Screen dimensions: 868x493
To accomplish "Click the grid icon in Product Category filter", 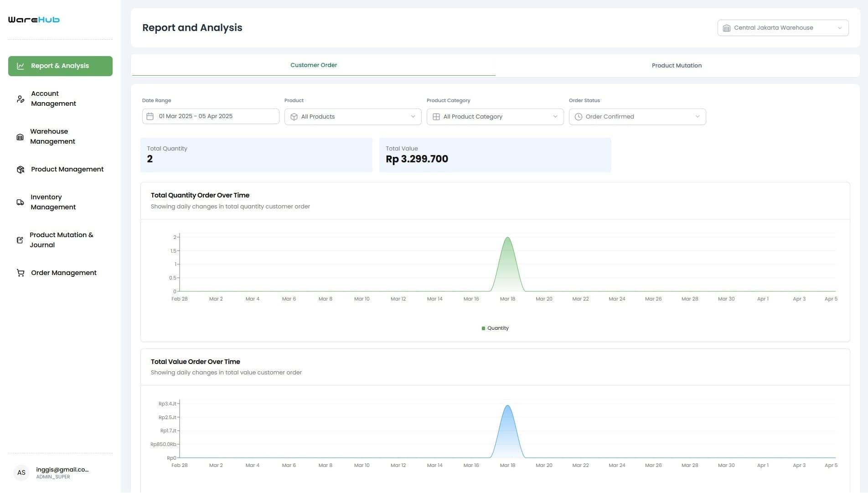I will click(x=436, y=116).
